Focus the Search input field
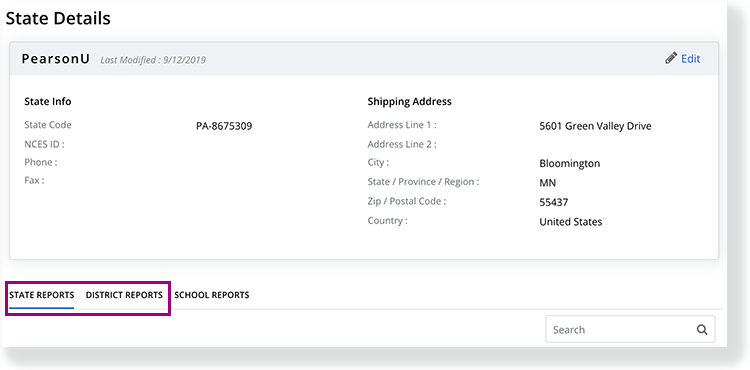Image resolution: width=750 pixels, height=370 pixels. (630, 329)
